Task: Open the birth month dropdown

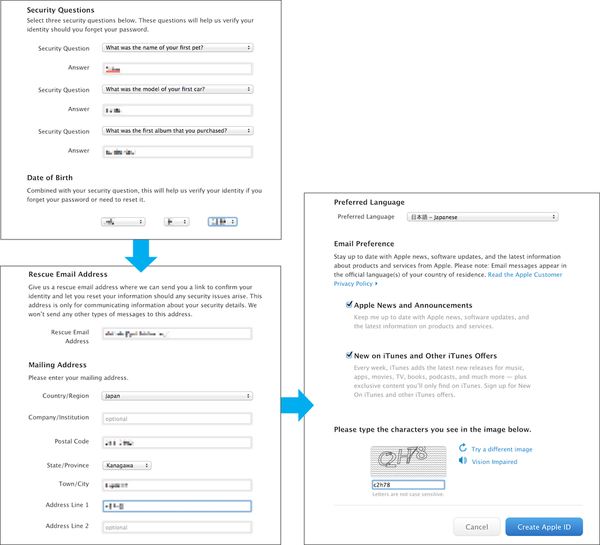Action: (123, 222)
